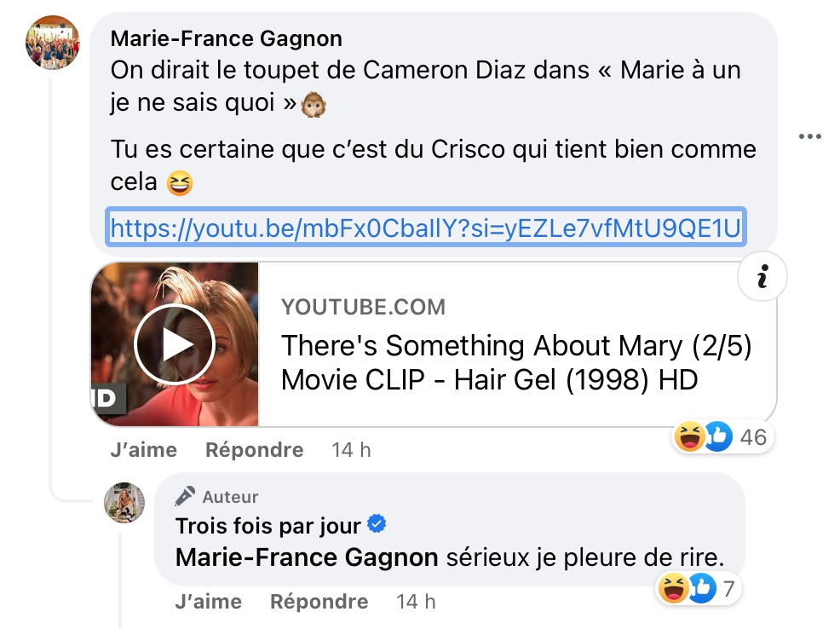Click the 14 h timestamp of the first comment
Screen dimensions: 840x629
tap(351, 449)
